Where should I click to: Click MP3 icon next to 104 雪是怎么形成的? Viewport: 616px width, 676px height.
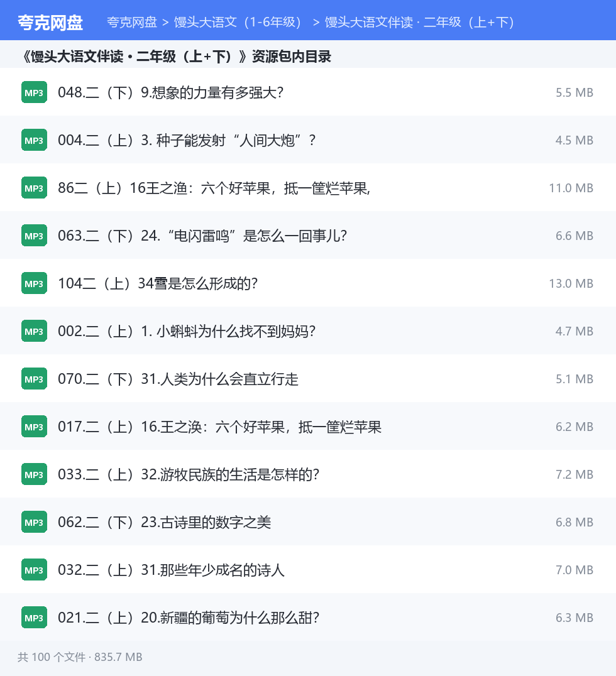click(34, 283)
